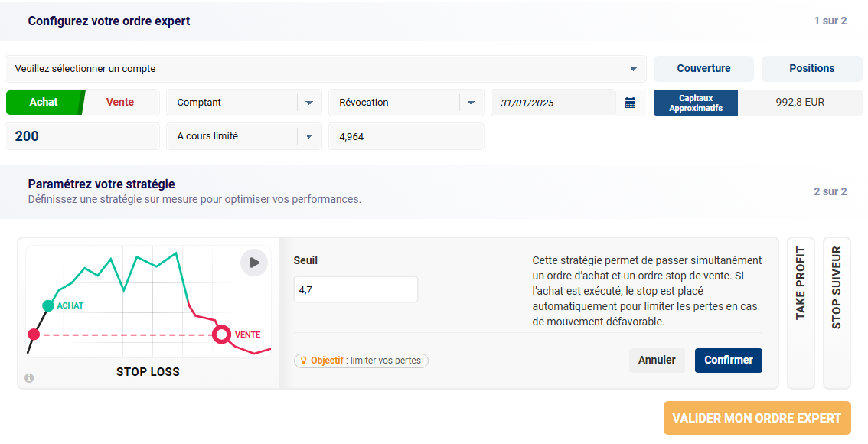Screen dimensions: 868x444
Task: Click the quantity field showing 200
Action: coord(83,136)
